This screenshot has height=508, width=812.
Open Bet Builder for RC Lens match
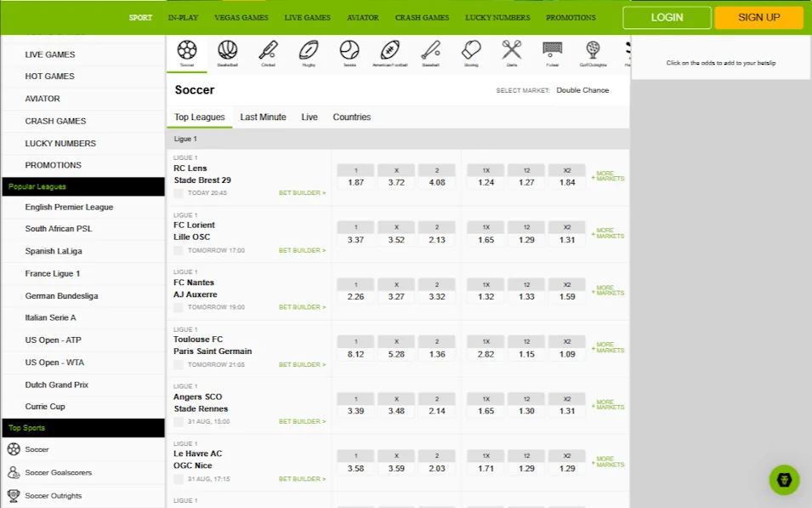(x=302, y=193)
